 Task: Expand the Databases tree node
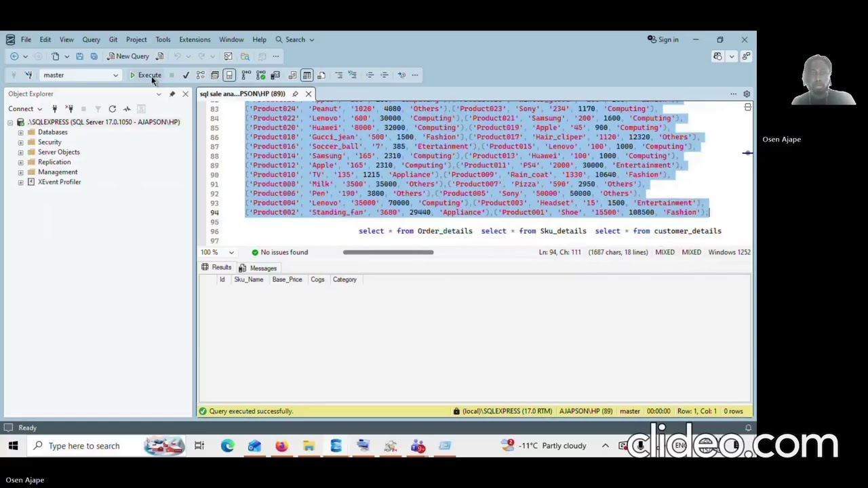point(20,132)
